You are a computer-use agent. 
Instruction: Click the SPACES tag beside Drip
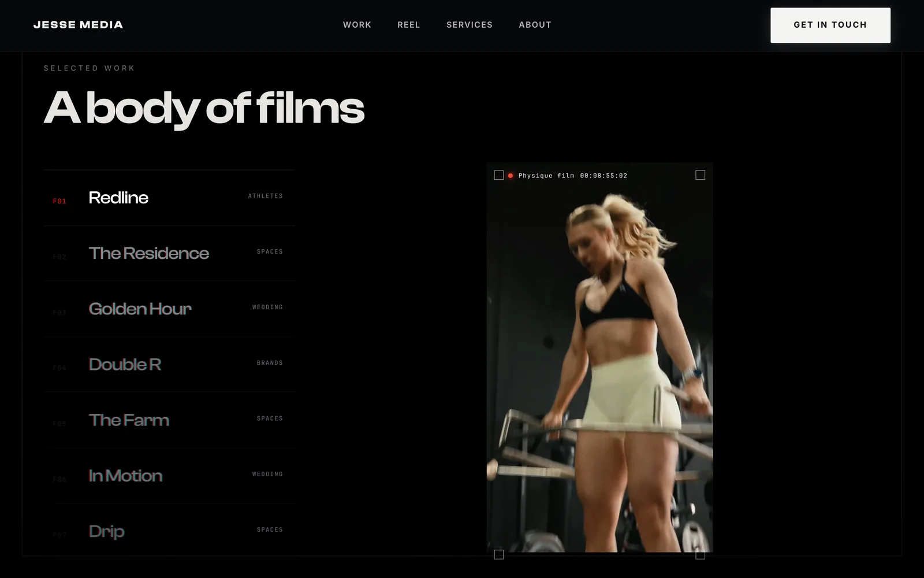point(270,529)
